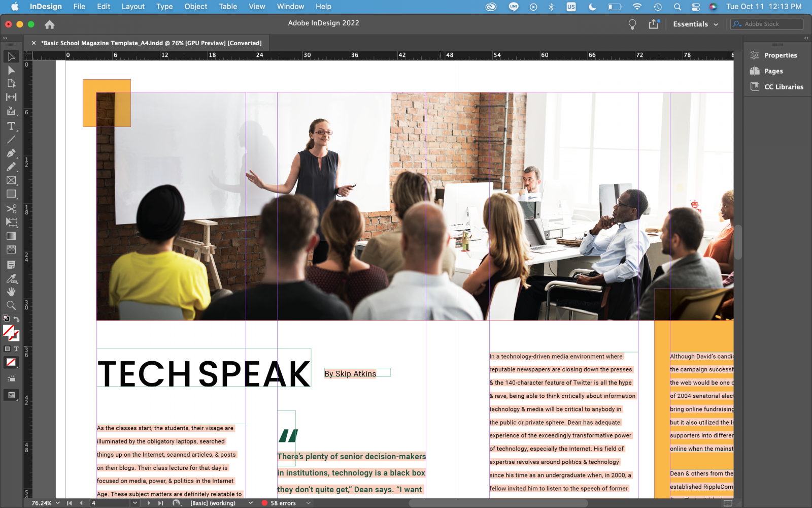Switch the screen mode button
The image size is (812, 508).
tap(11, 395)
